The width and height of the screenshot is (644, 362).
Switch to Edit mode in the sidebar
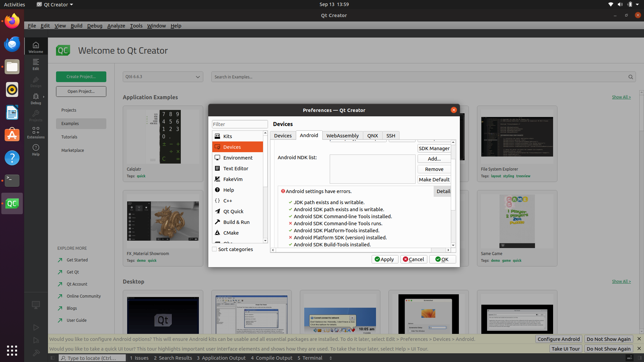[x=36, y=65]
